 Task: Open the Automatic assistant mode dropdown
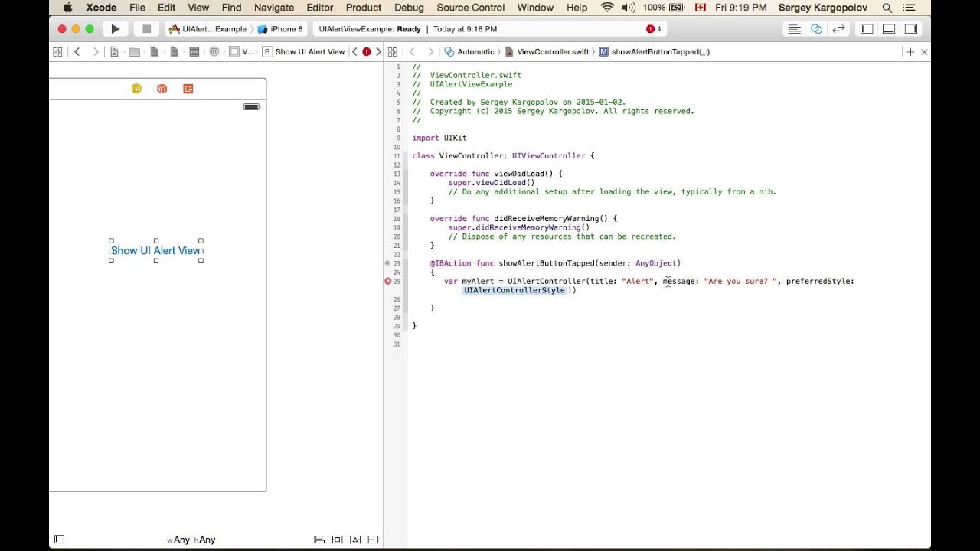pos(469,52)
